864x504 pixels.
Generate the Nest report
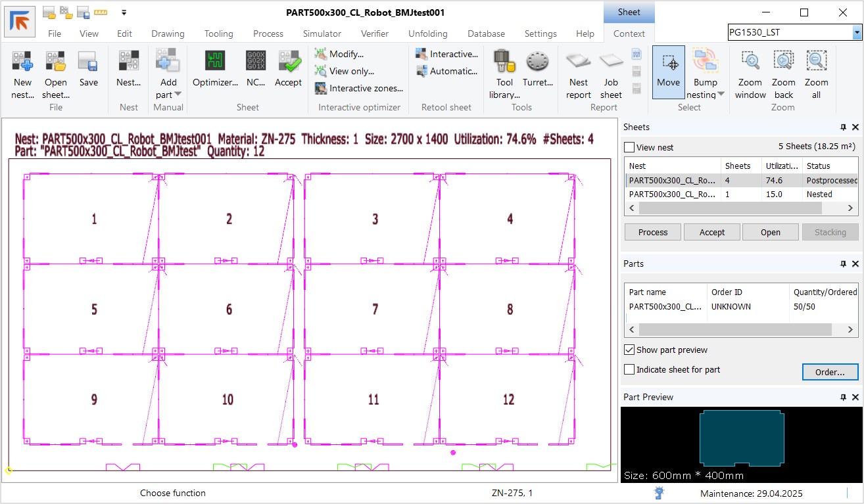coord(579,62)
